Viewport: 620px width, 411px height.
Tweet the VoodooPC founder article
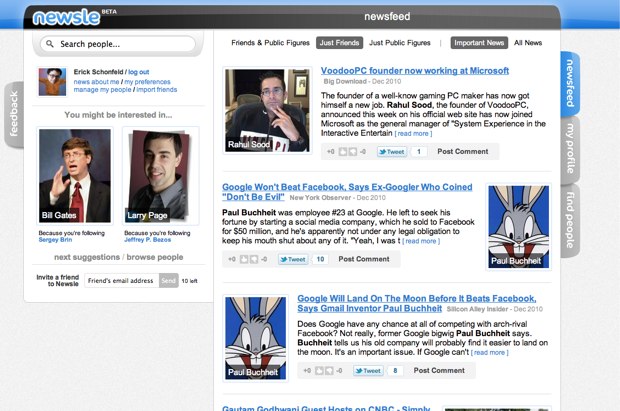tap(391, 152)
